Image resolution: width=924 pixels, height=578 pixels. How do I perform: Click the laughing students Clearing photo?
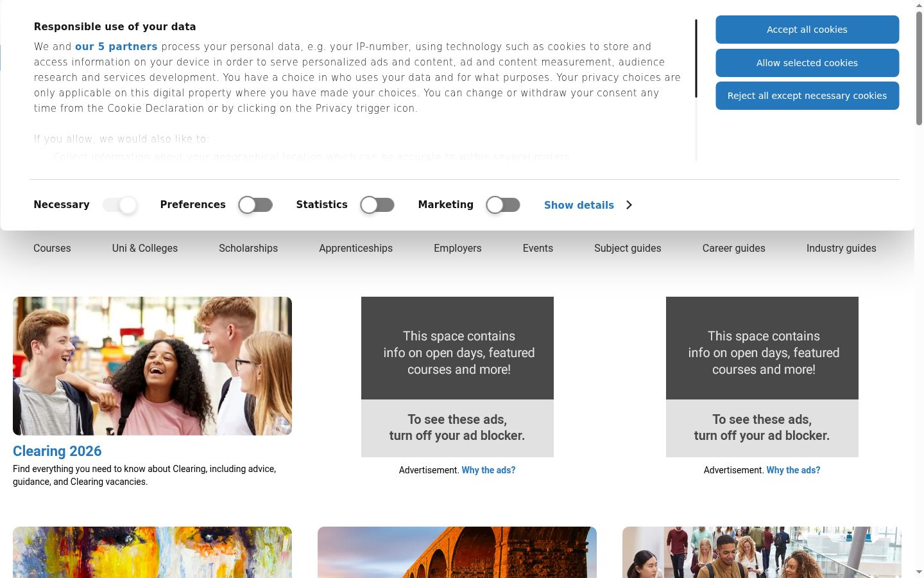click(x=152, y=366)
